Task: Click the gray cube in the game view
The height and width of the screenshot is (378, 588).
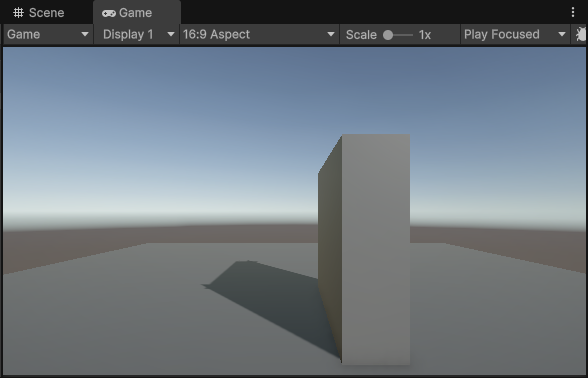Action: coord(375,249)
